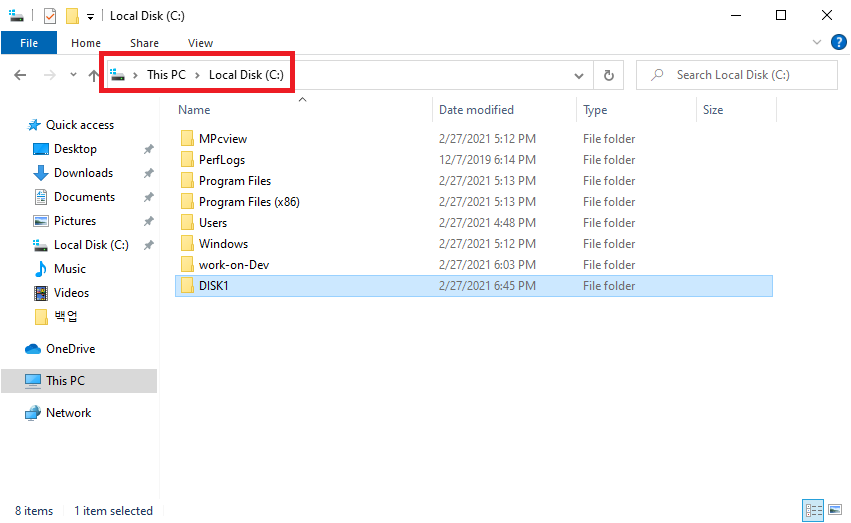
Task: Expand the ribbon with the chevron
Action: pos(816,42)
